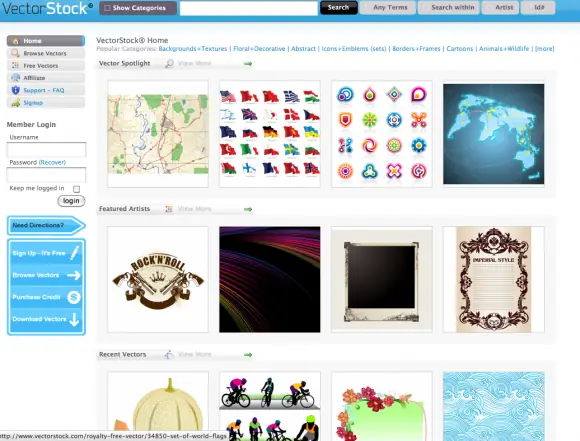Click the Vector Spotlight green arrow
Image resolution: width=580 pixels, height=441 pixels.
point(248,64)
